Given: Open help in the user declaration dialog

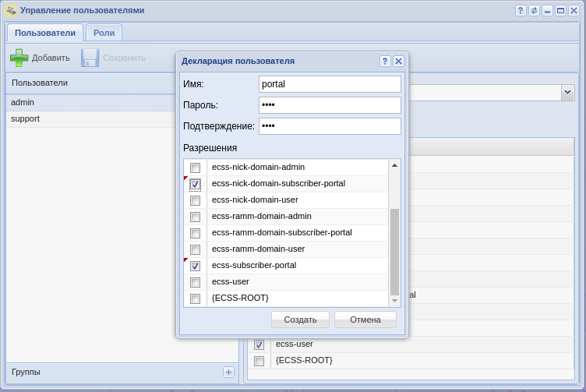Looking at the screenshot, I should (x=385, y=61).
